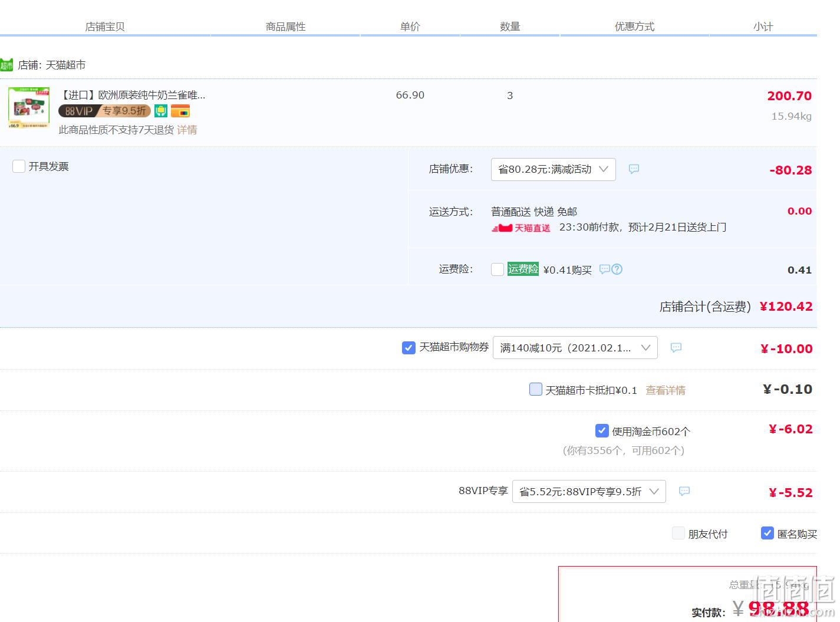The height and width of the screenshot is (622, 840).
Task: Click the message icon beside 运费险 purchase
Action: pos(604,269)
